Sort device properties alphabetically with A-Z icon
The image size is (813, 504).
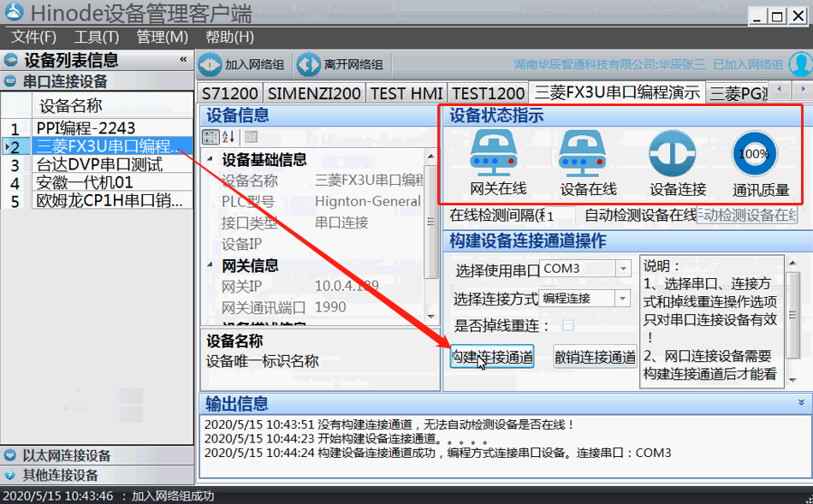(x=228, y=137)
